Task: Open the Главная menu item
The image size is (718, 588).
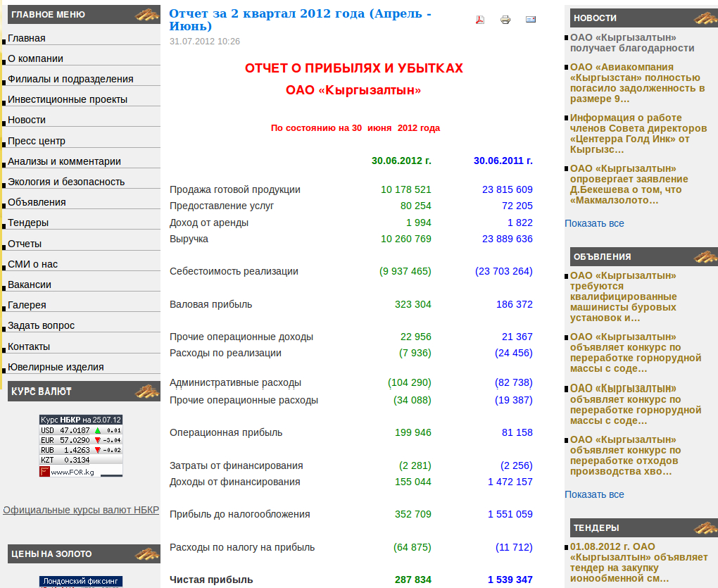Action: [x=27, y=38]
